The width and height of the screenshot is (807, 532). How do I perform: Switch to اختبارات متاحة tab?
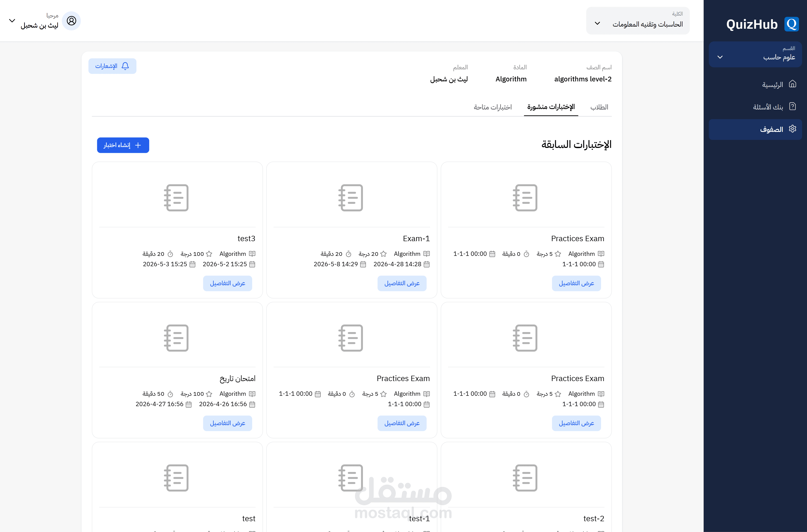click(x=492, y=107)
